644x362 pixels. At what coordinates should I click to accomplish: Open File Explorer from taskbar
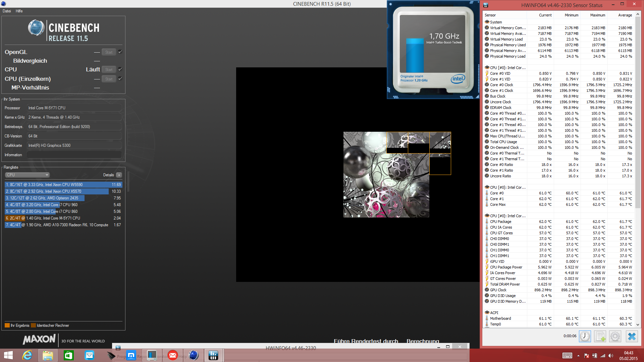48,355
